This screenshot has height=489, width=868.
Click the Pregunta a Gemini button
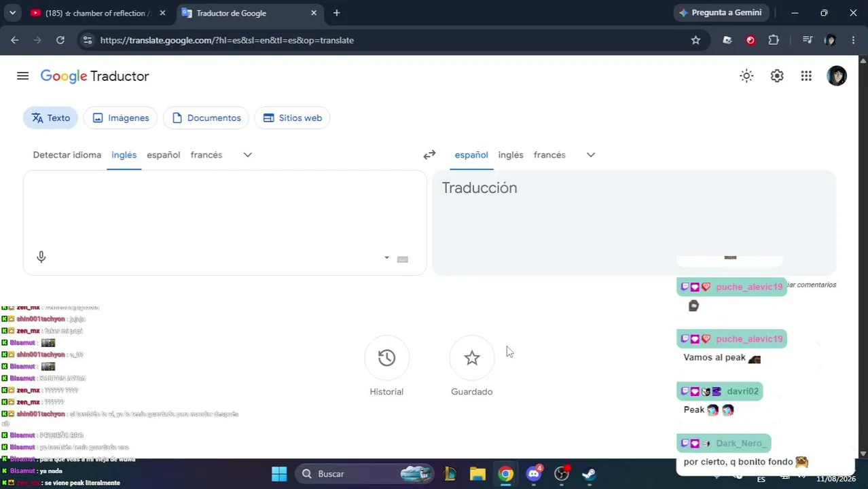point(720,13)
